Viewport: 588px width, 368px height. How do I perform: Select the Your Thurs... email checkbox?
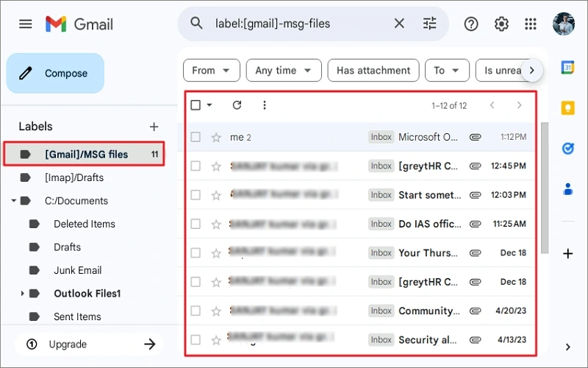coord(196,252)
